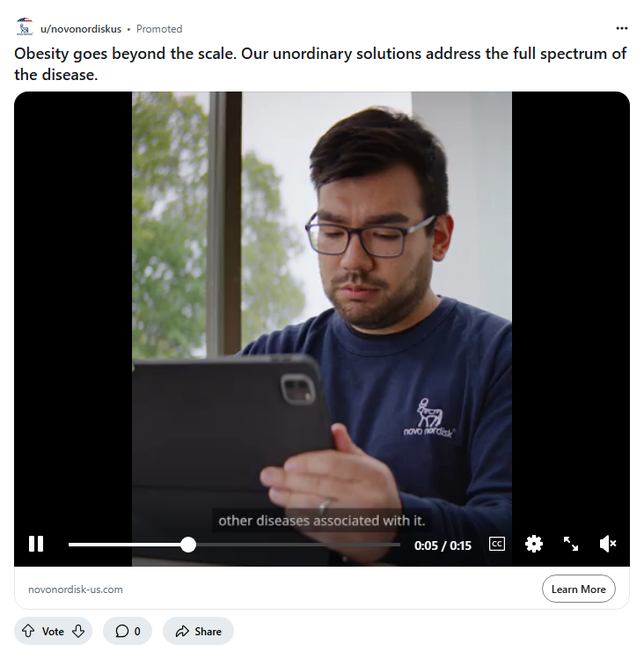
Task: Downvote the promoted post
Action: (x=78, y=631)
